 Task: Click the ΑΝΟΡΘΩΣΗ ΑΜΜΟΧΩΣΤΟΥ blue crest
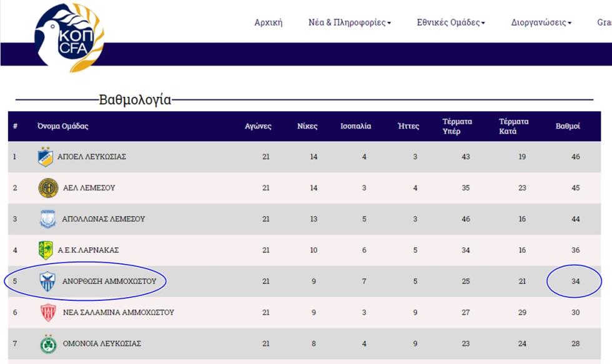click(x=47, y=282)
